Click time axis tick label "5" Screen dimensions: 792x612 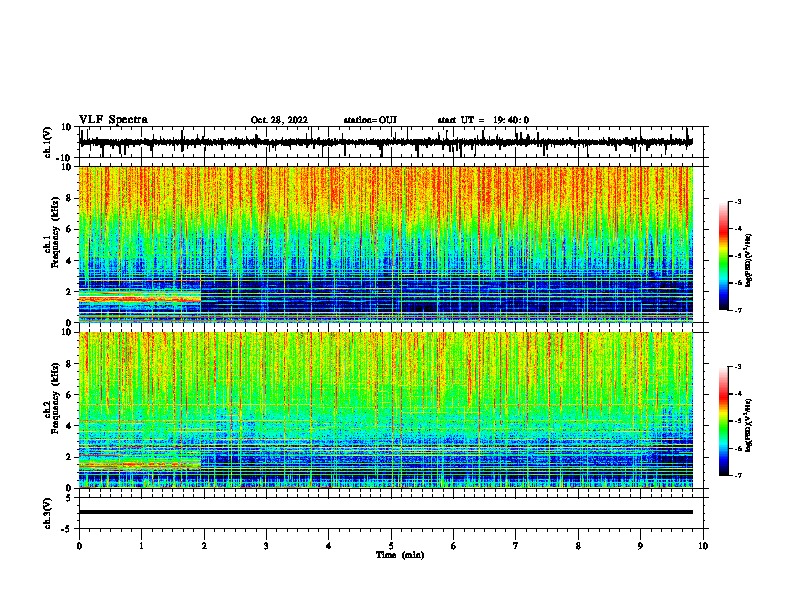click(391, 546)
